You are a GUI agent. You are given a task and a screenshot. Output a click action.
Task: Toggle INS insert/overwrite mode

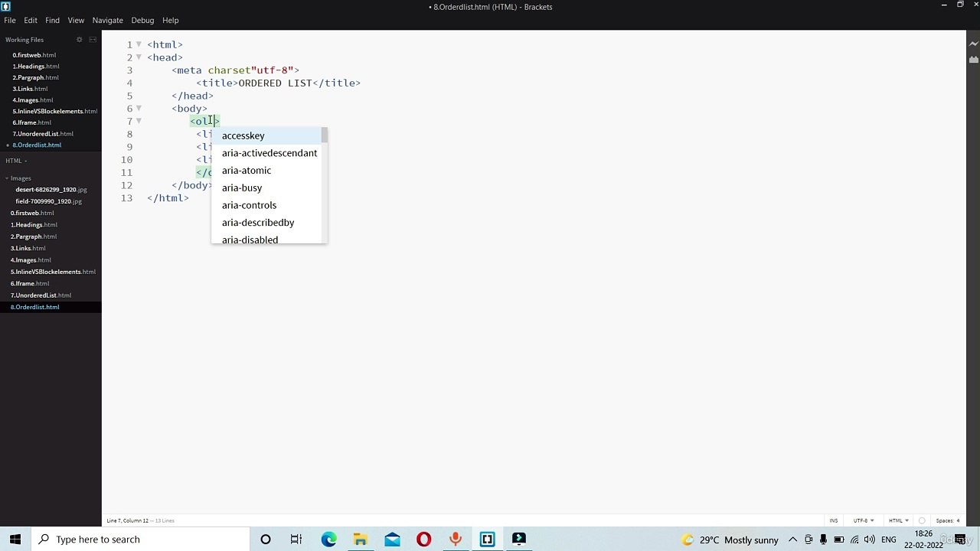[x=834, y=520]
